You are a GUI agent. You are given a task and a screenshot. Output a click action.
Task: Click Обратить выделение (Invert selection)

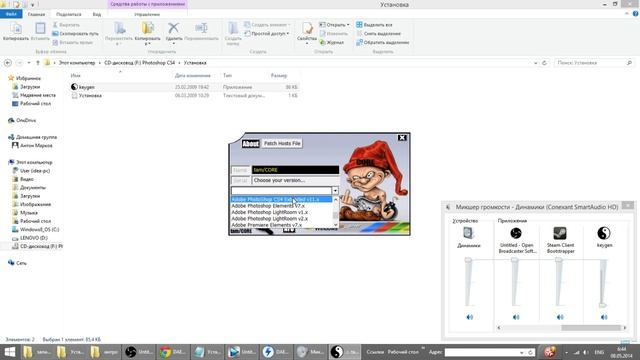[x=382, y=42]
